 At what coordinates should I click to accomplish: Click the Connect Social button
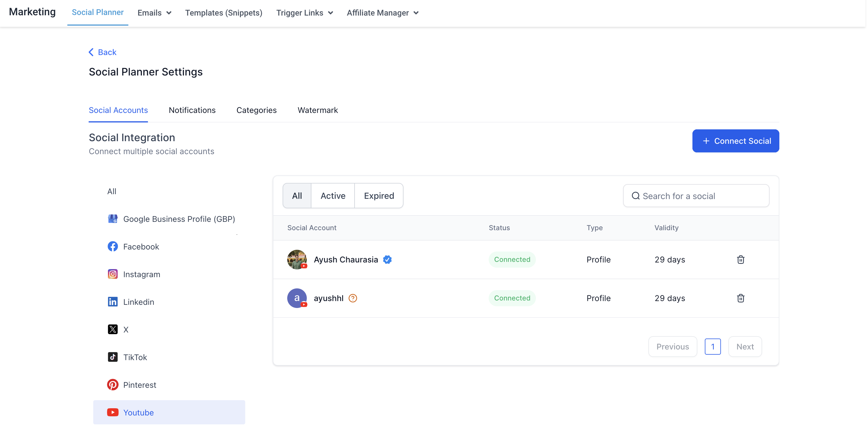[x=736, y=141]
